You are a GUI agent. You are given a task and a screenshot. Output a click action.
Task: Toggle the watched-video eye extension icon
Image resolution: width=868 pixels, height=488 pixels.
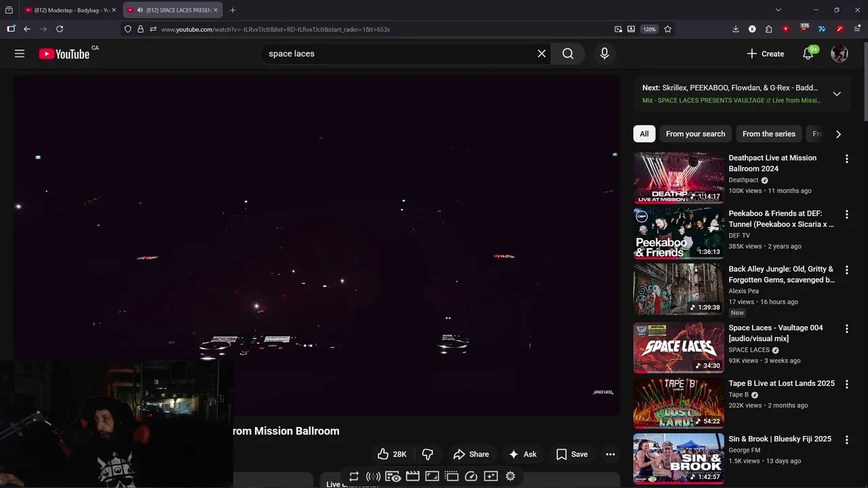coord(393,476)
